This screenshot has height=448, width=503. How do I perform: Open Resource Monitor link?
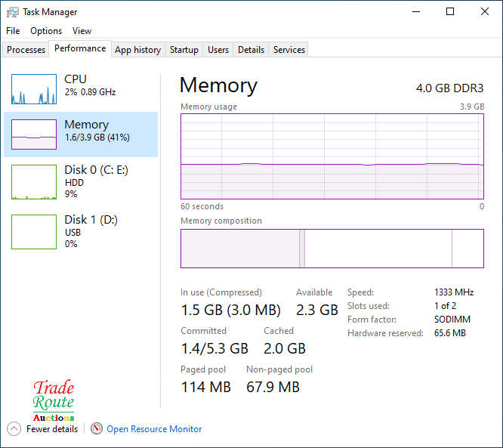[x=154, y=429]
